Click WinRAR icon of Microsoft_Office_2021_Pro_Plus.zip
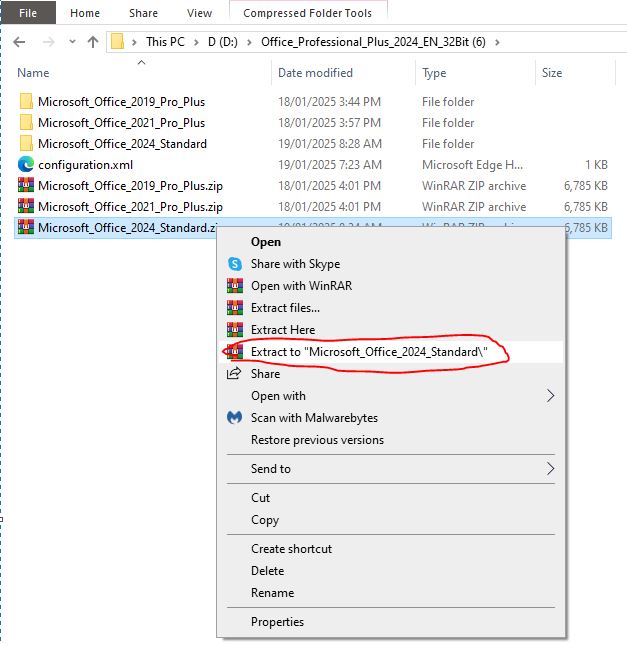The height and width of the screenshot is (645, 627). tap(26, 206)
